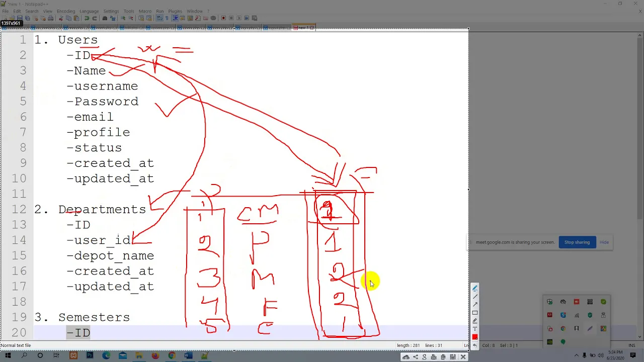Open the Tools menu

[129, 11]
